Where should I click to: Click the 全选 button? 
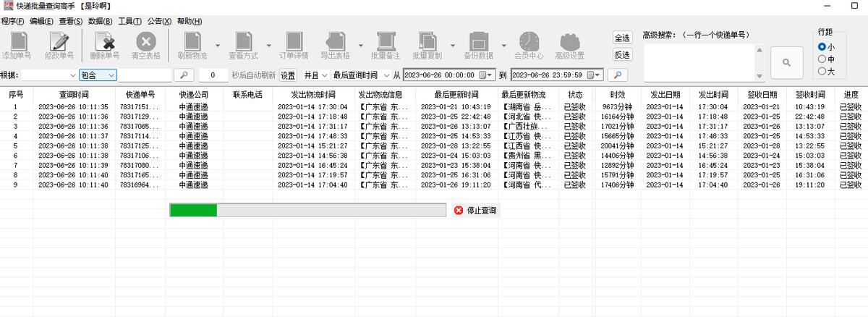(622, 38)
